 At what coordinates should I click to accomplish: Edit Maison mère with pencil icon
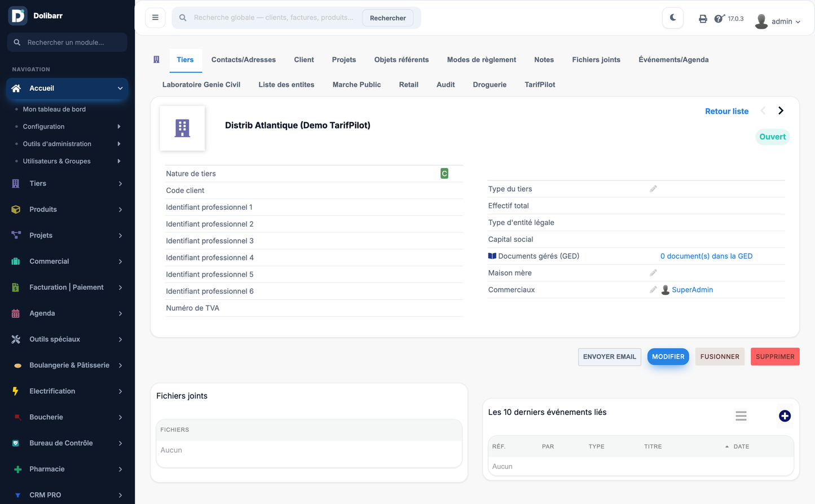[653, 273]
